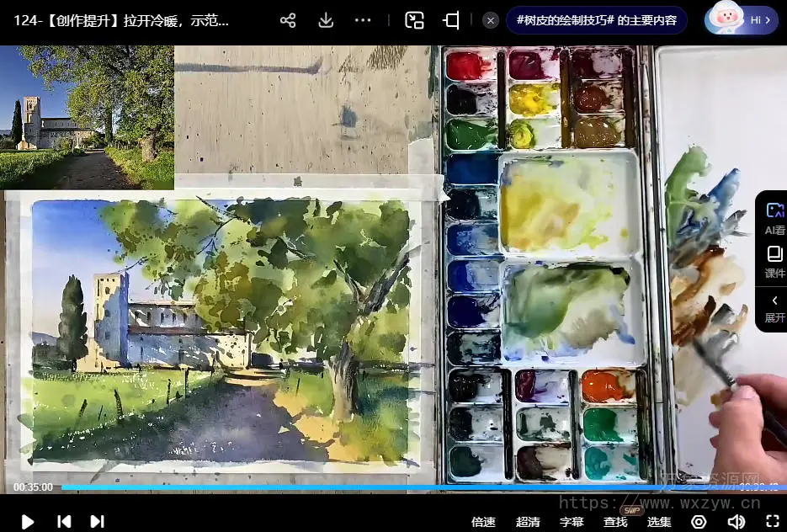Image resolution: width=787 pixels, height=532 pixels.
Task: Dismiss the topic suggestion with X button
Action: [492, 20]
